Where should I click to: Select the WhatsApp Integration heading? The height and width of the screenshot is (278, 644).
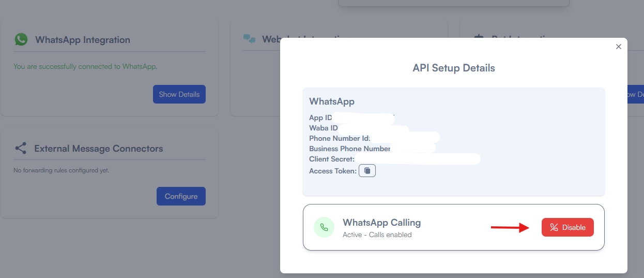(x=82, y=40)
